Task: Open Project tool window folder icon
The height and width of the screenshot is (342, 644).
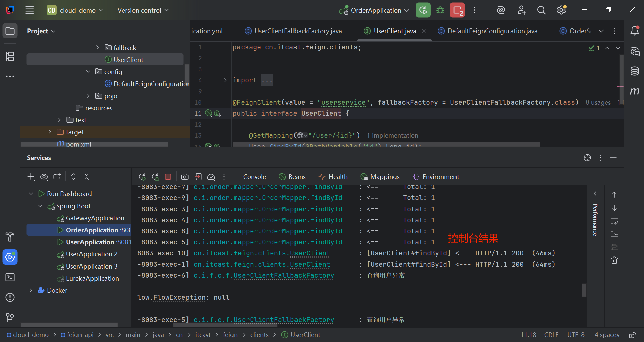Action: (x=10, y=31)
